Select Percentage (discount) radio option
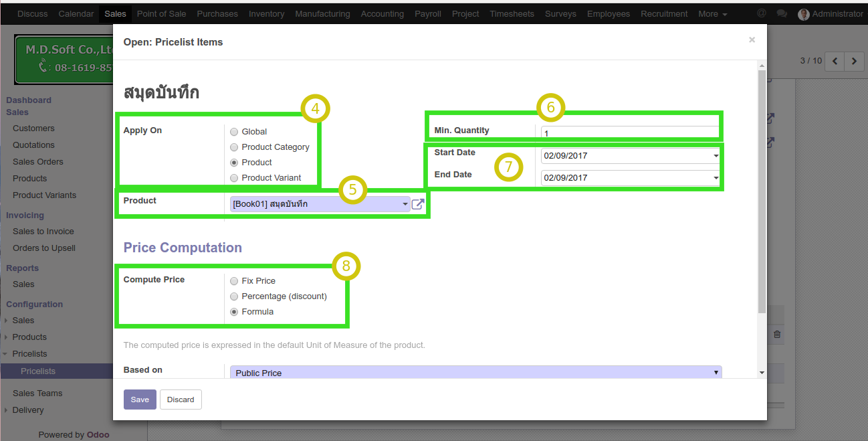Viewport: 868px width, 441px height. pos(234,296)
